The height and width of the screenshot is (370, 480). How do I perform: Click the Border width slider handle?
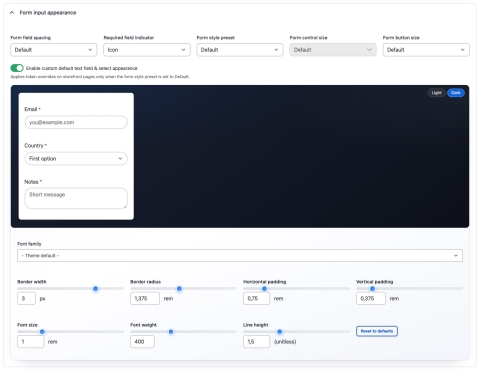(96, 289)
